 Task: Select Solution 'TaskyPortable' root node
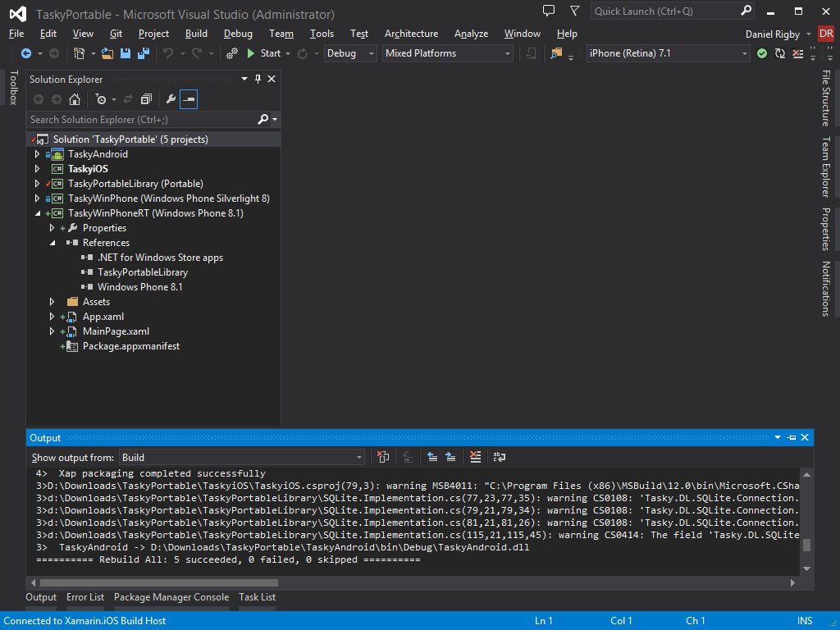pyautogui.click(x=130, y=139)
